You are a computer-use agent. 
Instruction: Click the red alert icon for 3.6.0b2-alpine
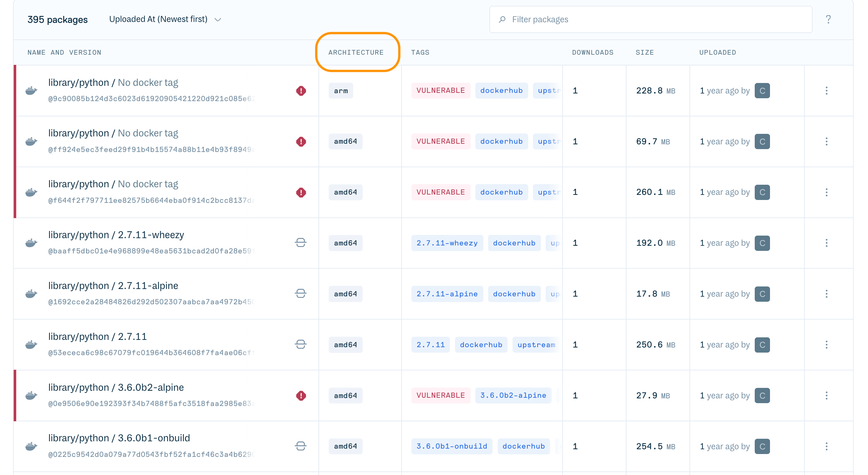pyautogui.click(x=301, y=395)
